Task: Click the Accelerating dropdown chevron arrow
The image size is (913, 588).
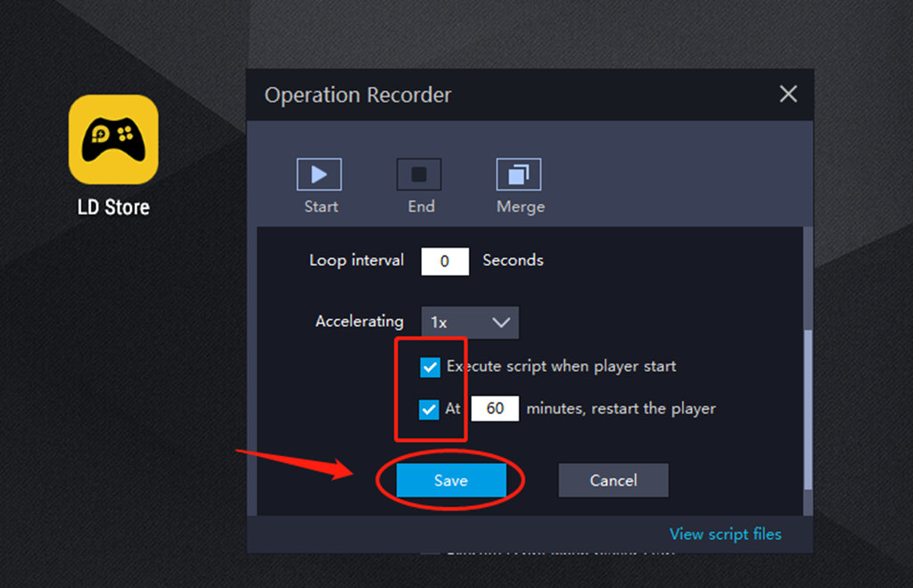Action: (501, 323)
